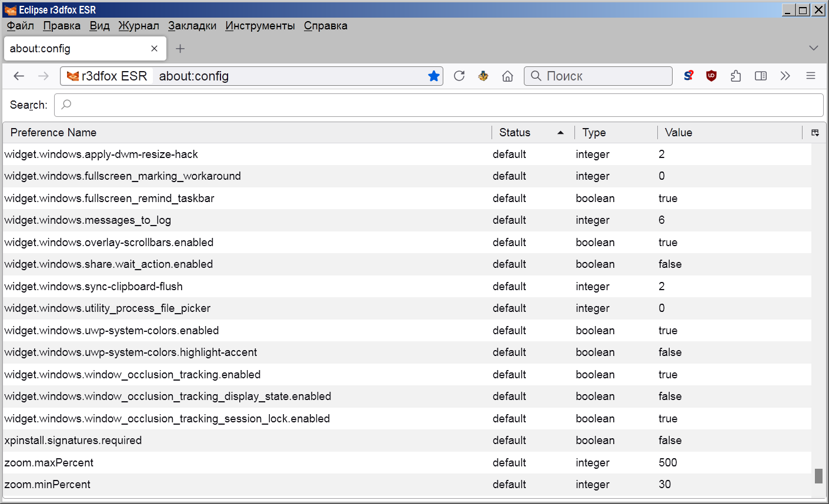Click the vertical scrollbar thumb

[x=818, y=476]
